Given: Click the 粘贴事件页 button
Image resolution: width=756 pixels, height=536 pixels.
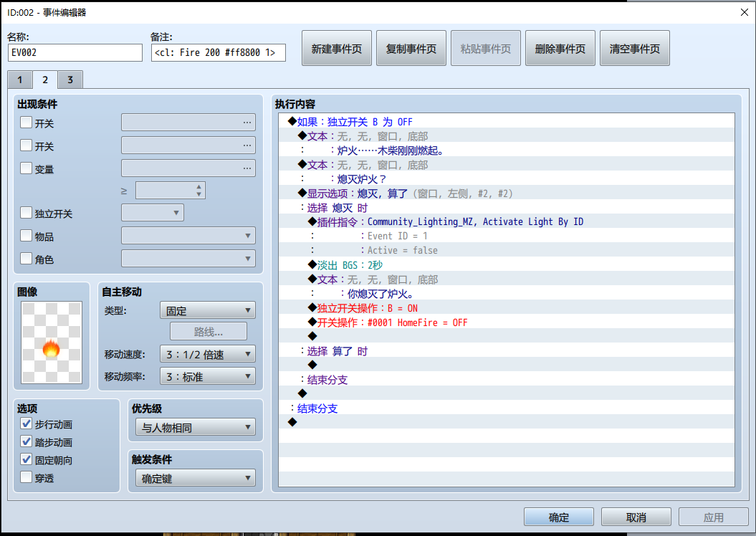Looking at the screenshot, I should 486,48.
